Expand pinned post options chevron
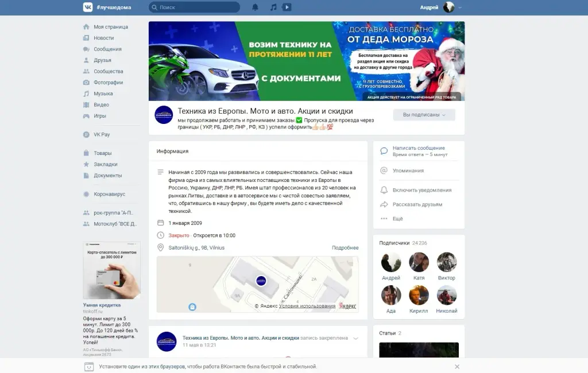 click(355, 338)
